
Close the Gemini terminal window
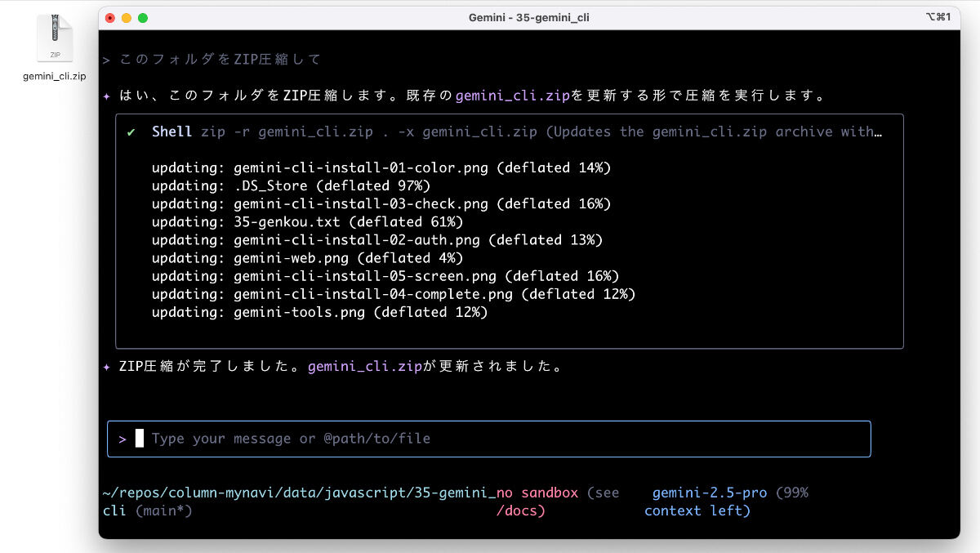tap(110, 17)
